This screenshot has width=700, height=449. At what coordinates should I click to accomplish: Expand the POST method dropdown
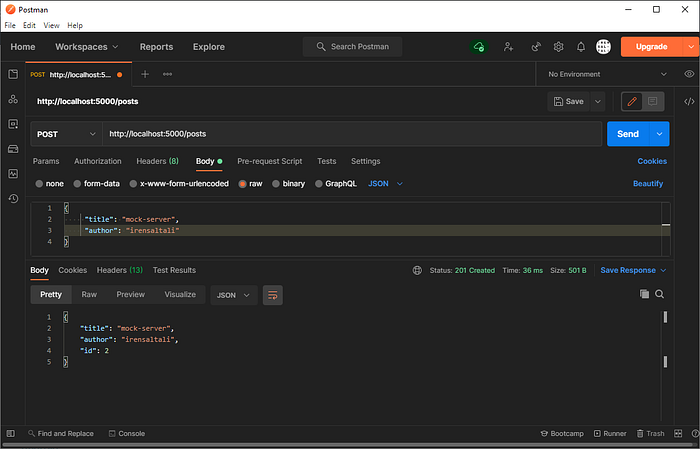(66, 134)
